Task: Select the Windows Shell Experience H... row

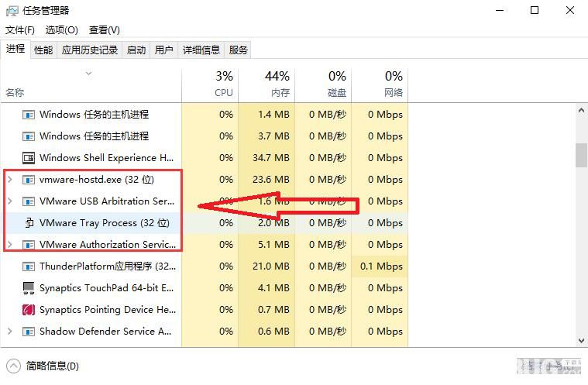Action: pyautogui.click(x=204, y=158)
